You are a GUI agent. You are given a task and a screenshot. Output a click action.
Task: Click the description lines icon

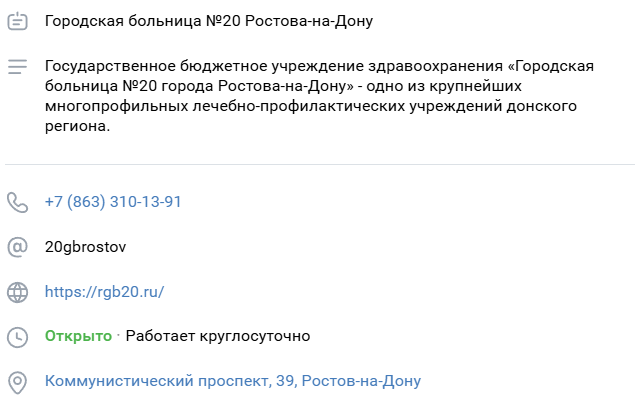coord(17,67)
